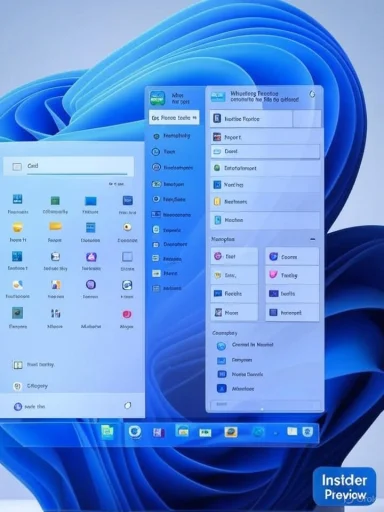This screenshot has width=384, height=512.
Task: Open the purple app icon on the taskbar
Action: point(159,433)
